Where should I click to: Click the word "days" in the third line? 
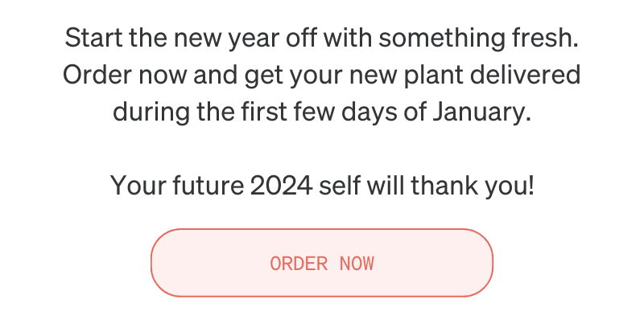tap(369, 112)
